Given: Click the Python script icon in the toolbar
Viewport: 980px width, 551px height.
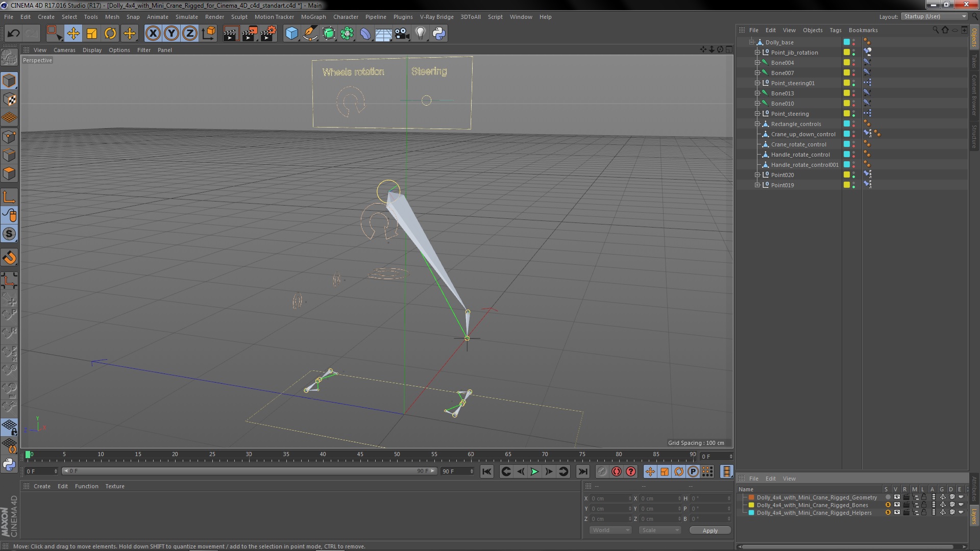Looking at the screenshot, I should pos(439,34).
